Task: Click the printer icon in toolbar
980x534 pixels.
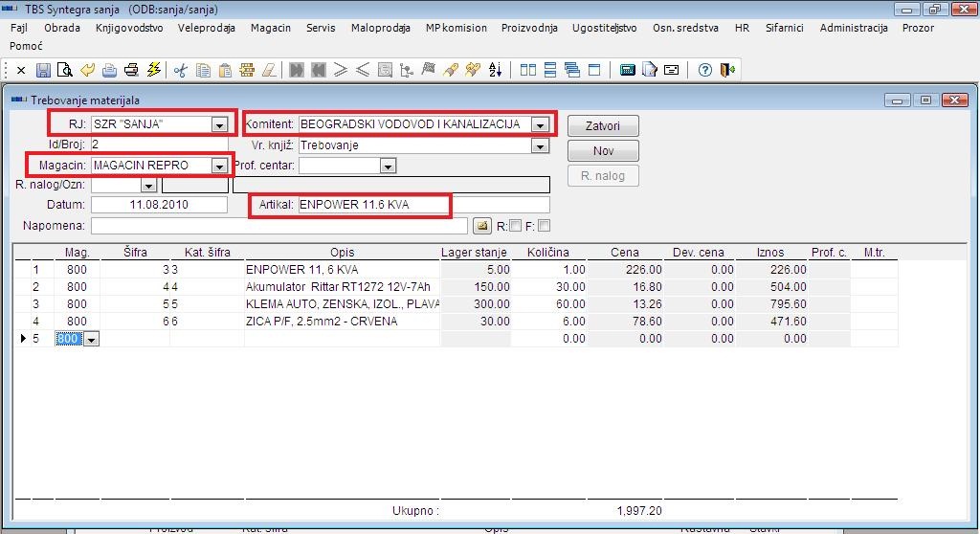Action: 131,70
